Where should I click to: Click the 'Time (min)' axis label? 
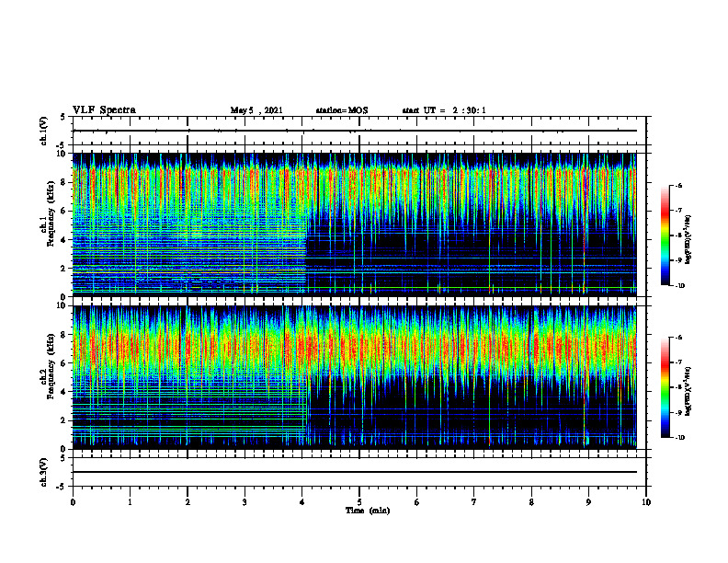point(368,511)
